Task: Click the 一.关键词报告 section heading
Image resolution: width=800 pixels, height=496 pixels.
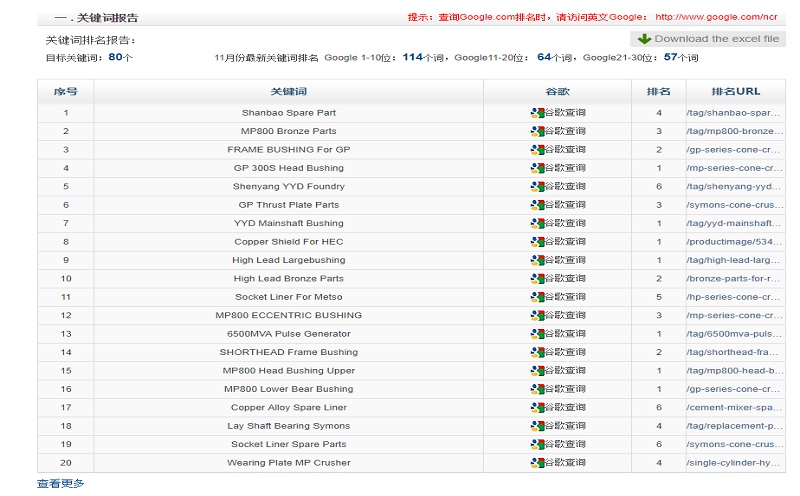Action: 96,18
